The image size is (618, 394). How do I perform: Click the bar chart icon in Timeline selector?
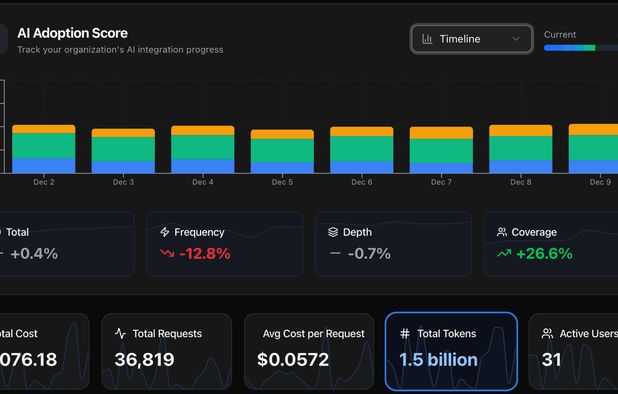(x=427, y=39)
